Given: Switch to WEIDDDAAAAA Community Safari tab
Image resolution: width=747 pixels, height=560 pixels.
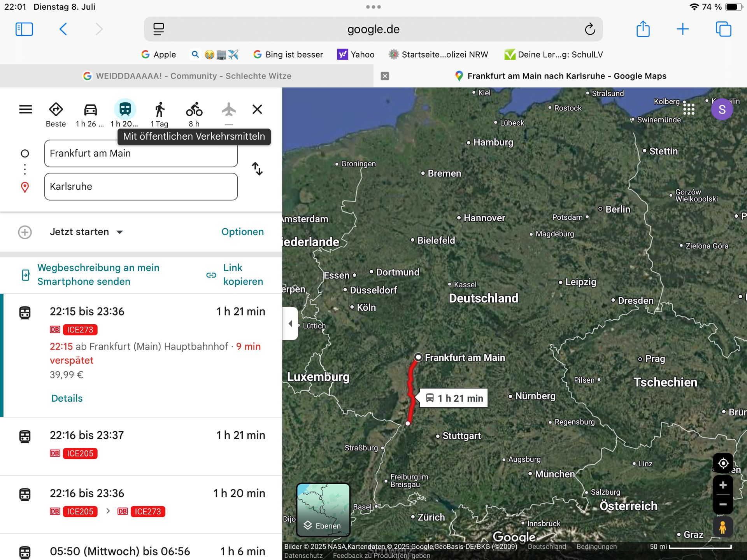Looking at the screenshot, I should (x=187, y=76).
